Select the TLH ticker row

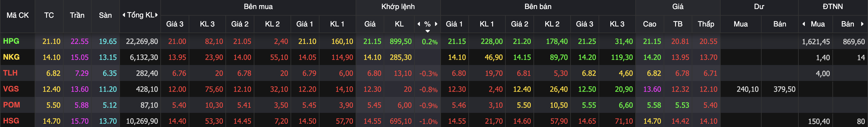[10, 73]
